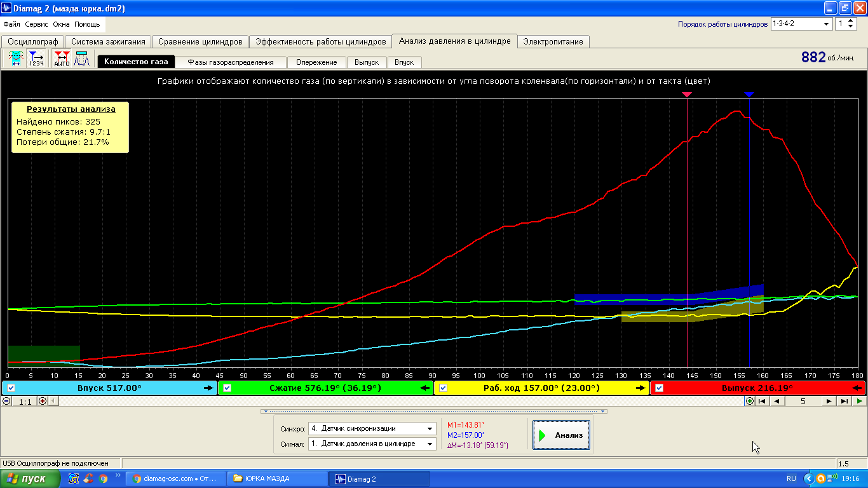Click the blue marker M2 triangle above graph
868x488 pixels.
tap(749, 95)
